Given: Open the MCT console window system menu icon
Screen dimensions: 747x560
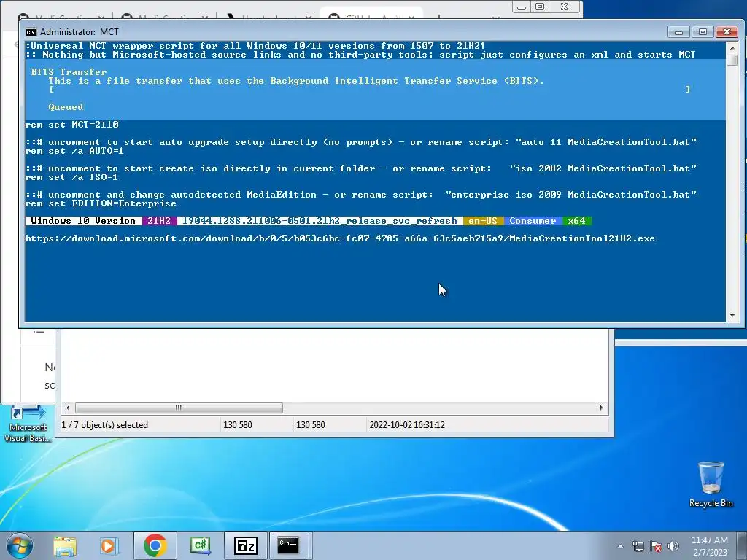Looking at the screenshot, I should pos(31,32).
